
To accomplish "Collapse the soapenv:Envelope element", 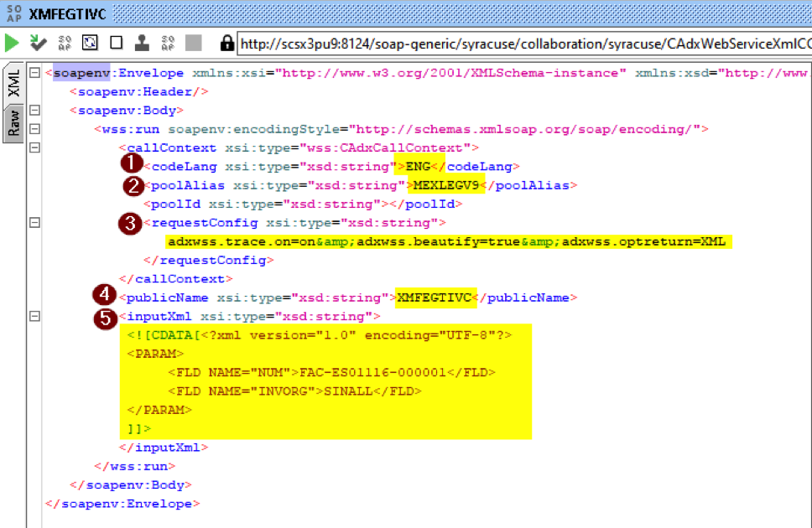I will pyautogui.click(x=35, y=72).
